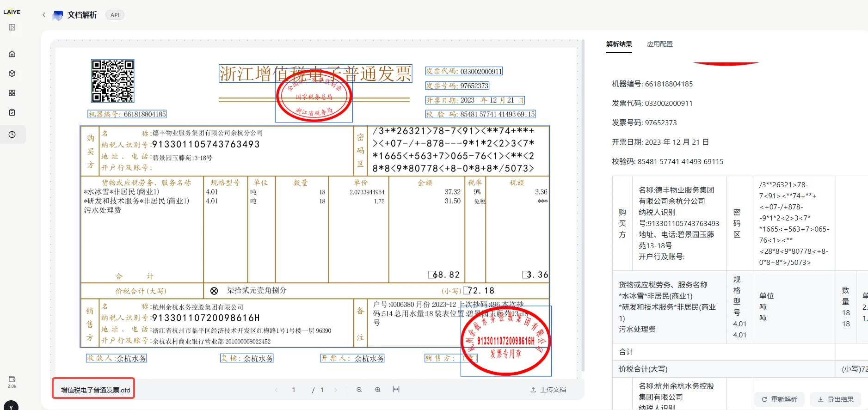The width and height of the screenshot is (868, 410).
Task: Select 机器编号: 661818804185 on invoice
Action: coord(127,114)
